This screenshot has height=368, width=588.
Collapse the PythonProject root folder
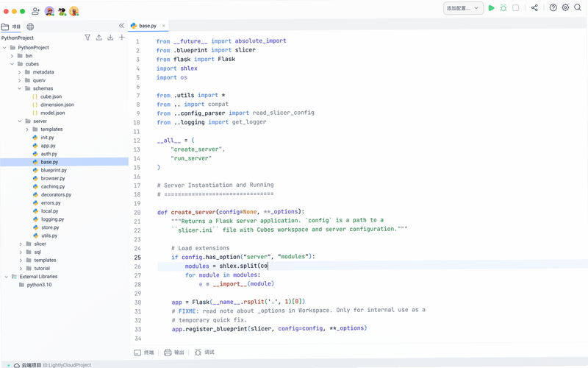4,48
